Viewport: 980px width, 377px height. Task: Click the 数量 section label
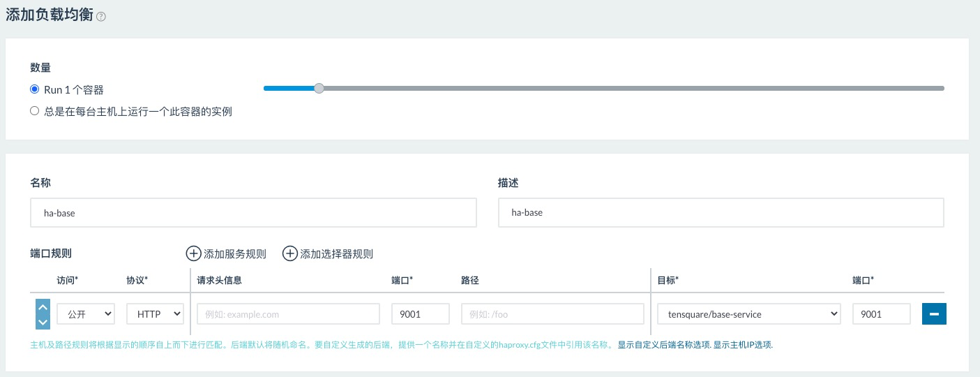click(x=40, y=68)
